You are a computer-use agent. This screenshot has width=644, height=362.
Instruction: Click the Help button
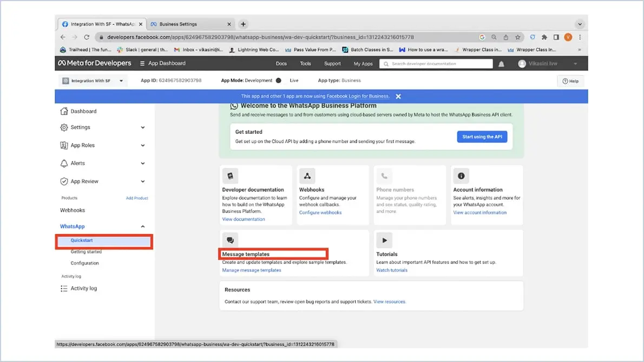click(570, 81)
